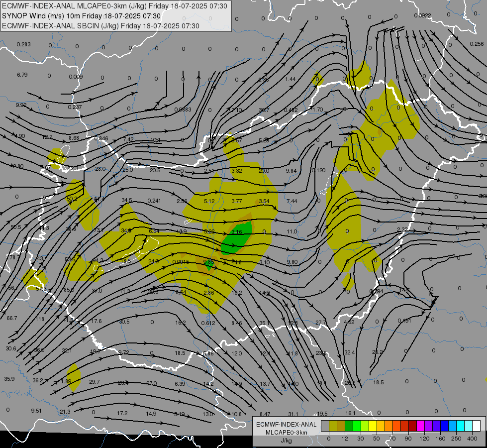Screen dimensions: 487x448
Task: Click the map value '35.9'
Action: point(9,379)
